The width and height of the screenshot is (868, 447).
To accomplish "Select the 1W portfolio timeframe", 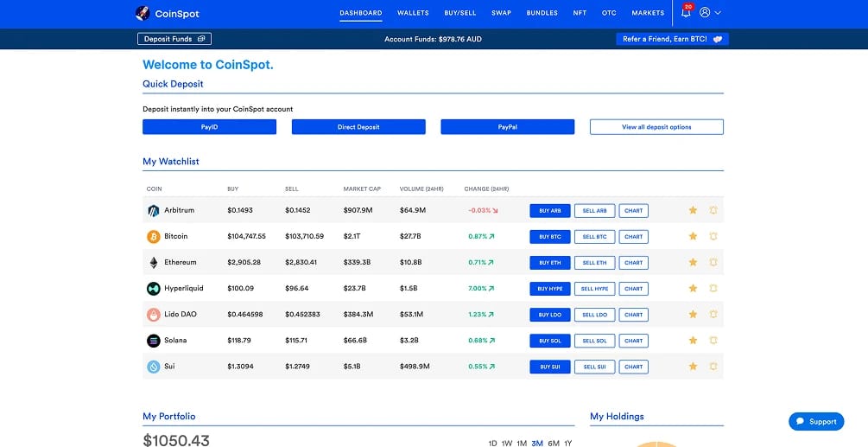I will pos(506,444).
